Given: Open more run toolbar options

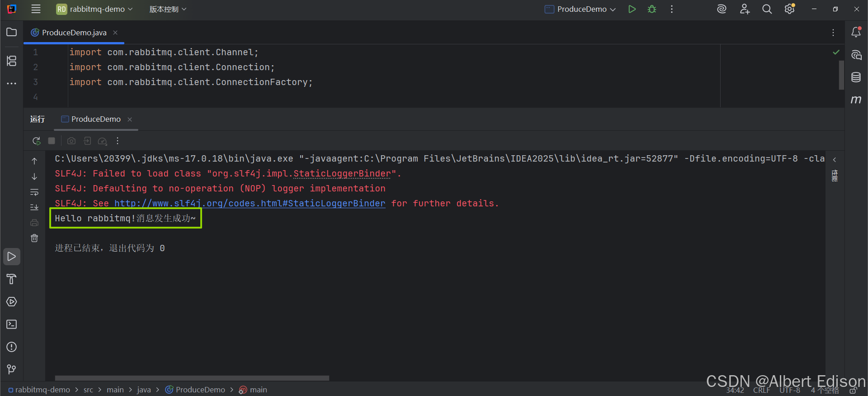Looking at the screenshot, I should (118, 141).
